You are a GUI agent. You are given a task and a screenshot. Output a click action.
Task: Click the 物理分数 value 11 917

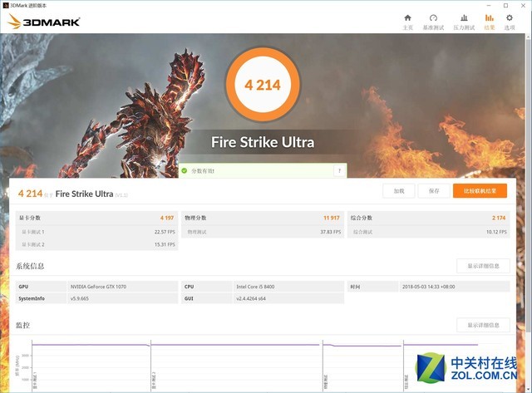[332, 218]
